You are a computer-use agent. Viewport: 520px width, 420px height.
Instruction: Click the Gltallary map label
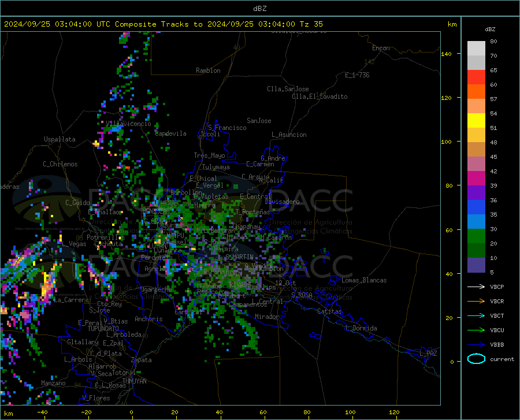(x=83, y=342)
